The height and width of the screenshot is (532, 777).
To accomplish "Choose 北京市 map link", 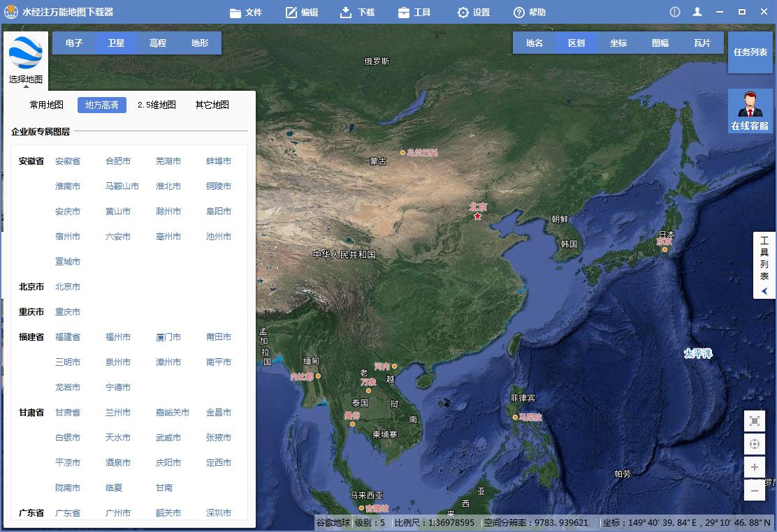I will coord(67,287).
